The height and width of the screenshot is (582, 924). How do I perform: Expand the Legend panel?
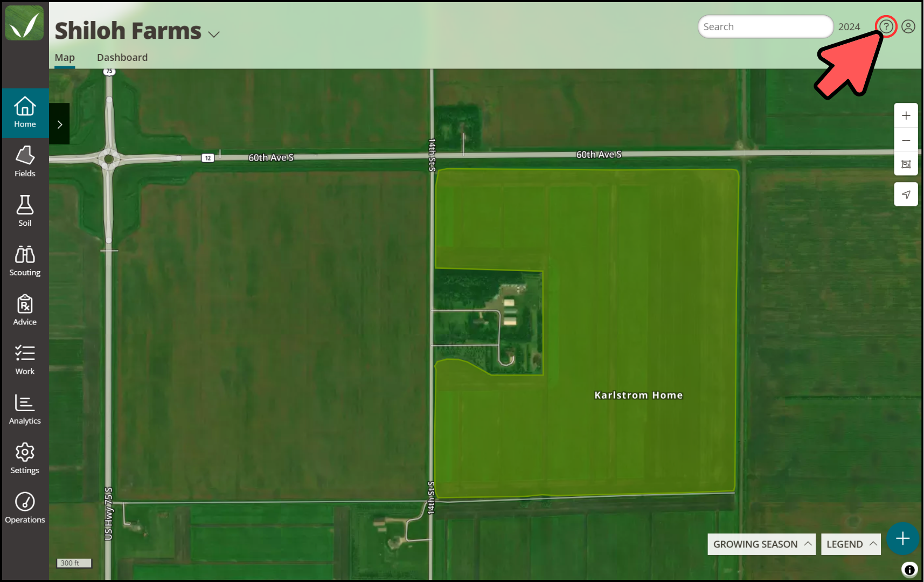point(851,544)
